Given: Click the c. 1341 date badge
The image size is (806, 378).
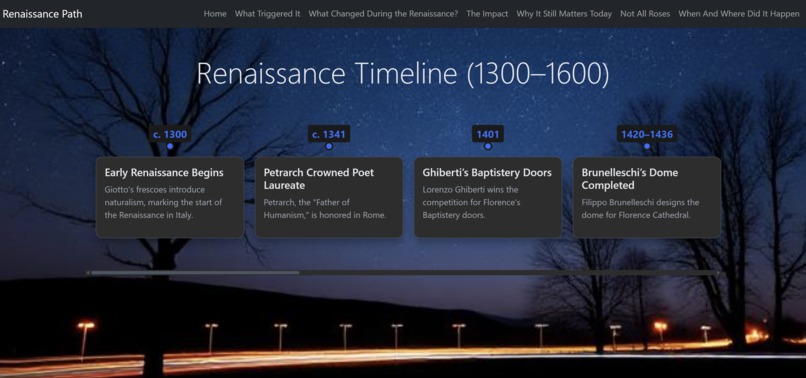Looking at the screenshot, I should tap(329, 134).
